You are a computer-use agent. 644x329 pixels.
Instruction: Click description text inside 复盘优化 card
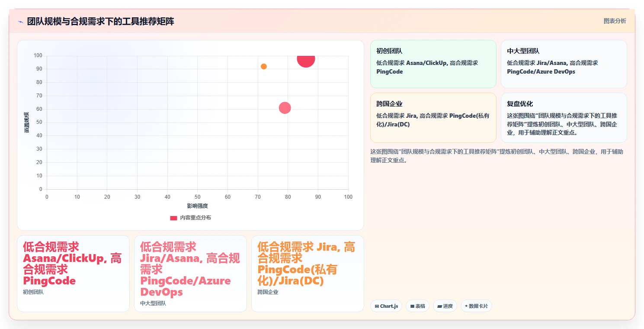coord(562,124)
